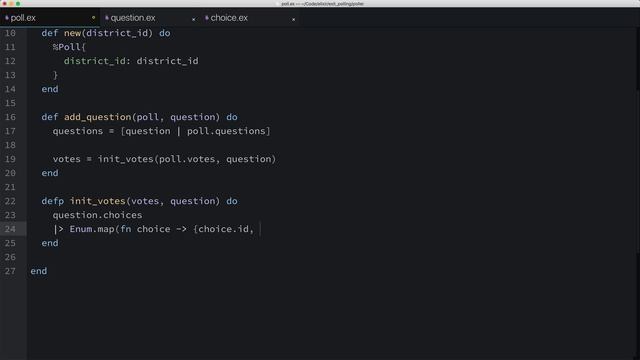
Task: Click the 'end' keyword on line 14
Action: click(50, 89)
